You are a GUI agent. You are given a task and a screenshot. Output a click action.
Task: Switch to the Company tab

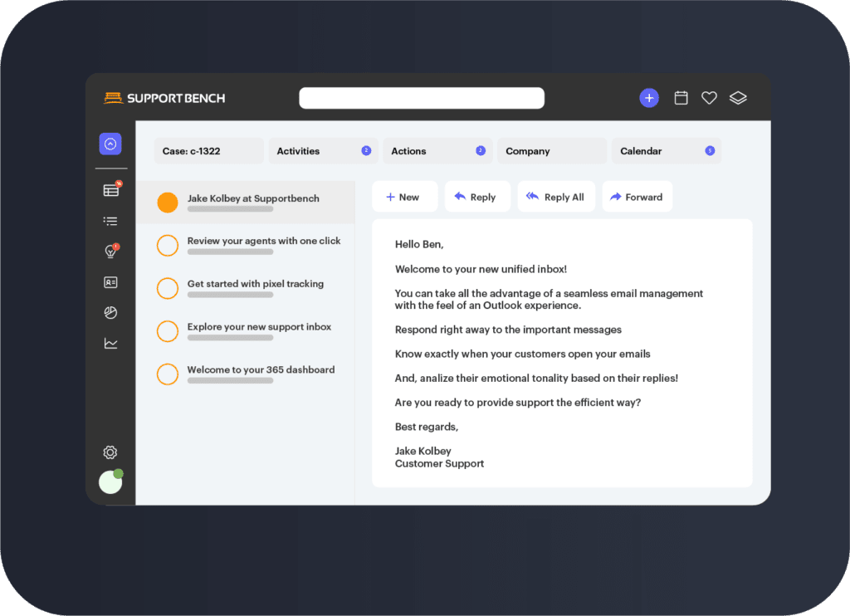[x=551, y=151]
